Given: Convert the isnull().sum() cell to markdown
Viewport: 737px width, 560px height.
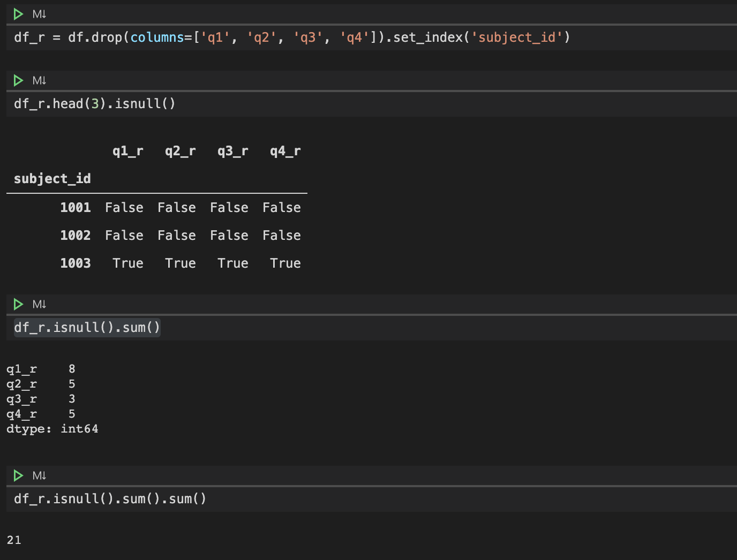Looking at the screenshot, I should 38,304.
